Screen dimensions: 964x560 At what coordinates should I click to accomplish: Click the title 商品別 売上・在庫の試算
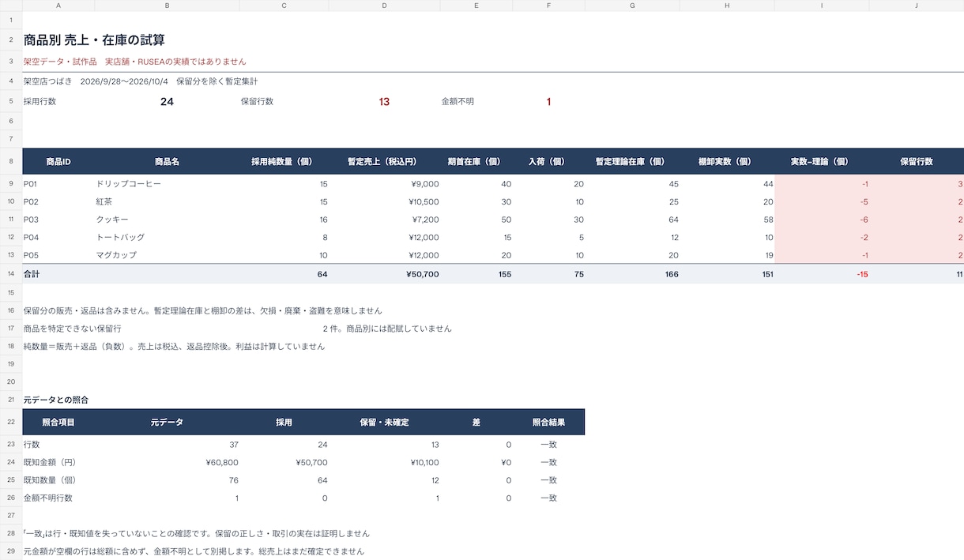(94, 40)
